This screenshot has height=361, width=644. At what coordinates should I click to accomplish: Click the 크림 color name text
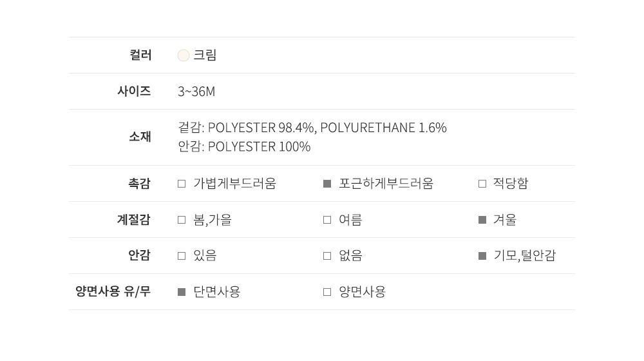[x=205, y=55]
